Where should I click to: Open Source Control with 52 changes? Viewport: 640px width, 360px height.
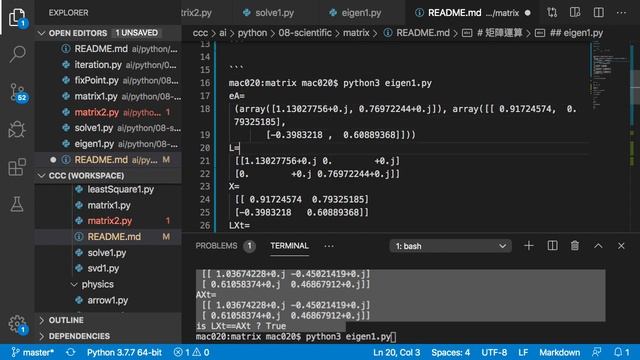point(18,92)
